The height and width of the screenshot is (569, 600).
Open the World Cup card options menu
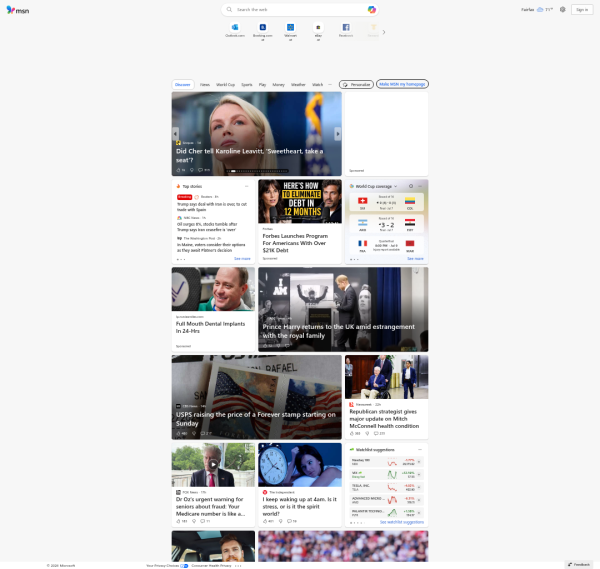point(420,186)
